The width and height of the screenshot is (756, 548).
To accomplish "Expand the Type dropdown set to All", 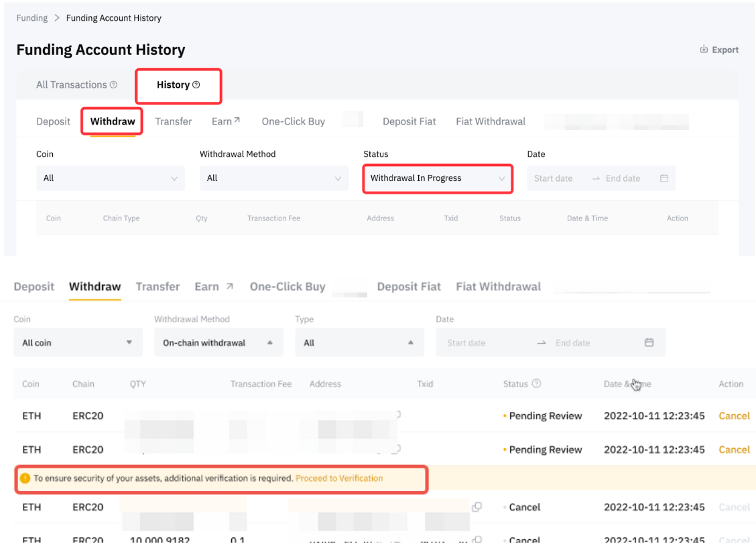I will (x=359, y=342).
